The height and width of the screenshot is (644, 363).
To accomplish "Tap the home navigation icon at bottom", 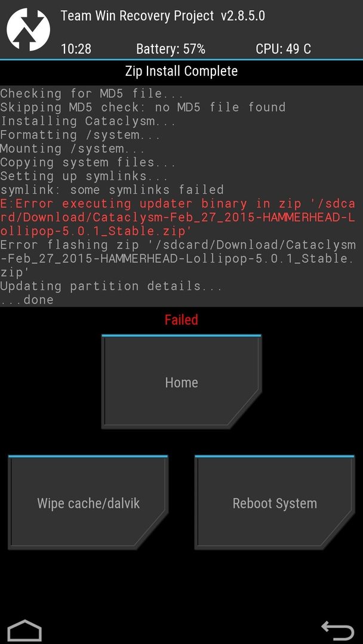I will pyautogui.click(x=24, y=631).
